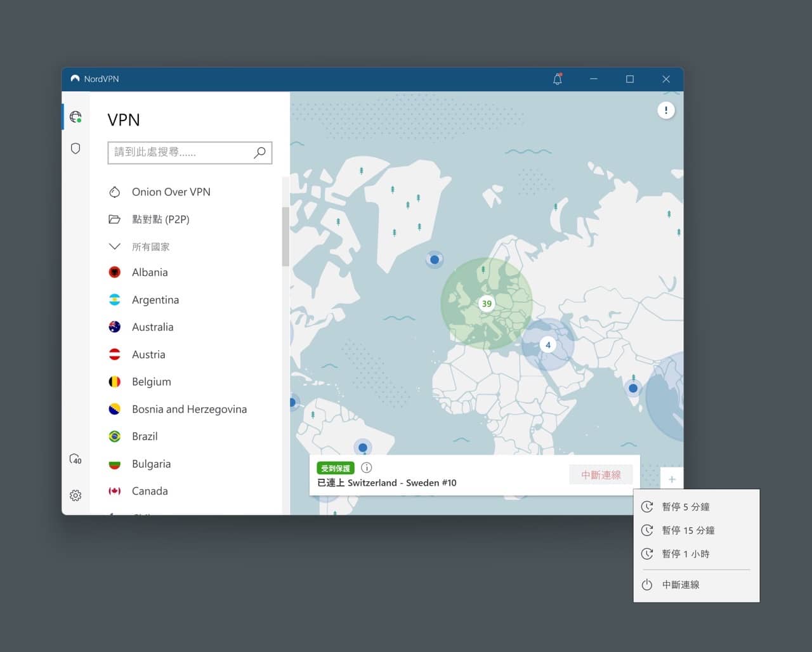Collapse the 所有國家 chevron
The width and height of the screenshot is (812, 652).
[x=114, y=247]
